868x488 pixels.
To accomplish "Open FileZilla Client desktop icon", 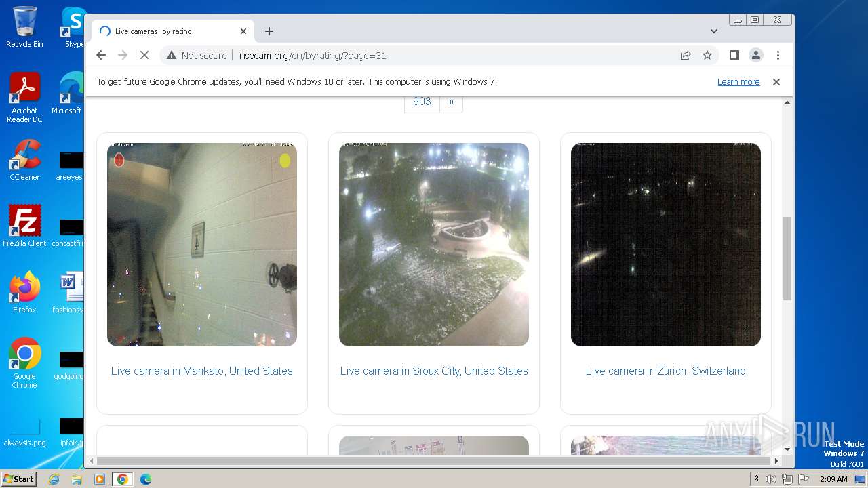I will (24, 226).
